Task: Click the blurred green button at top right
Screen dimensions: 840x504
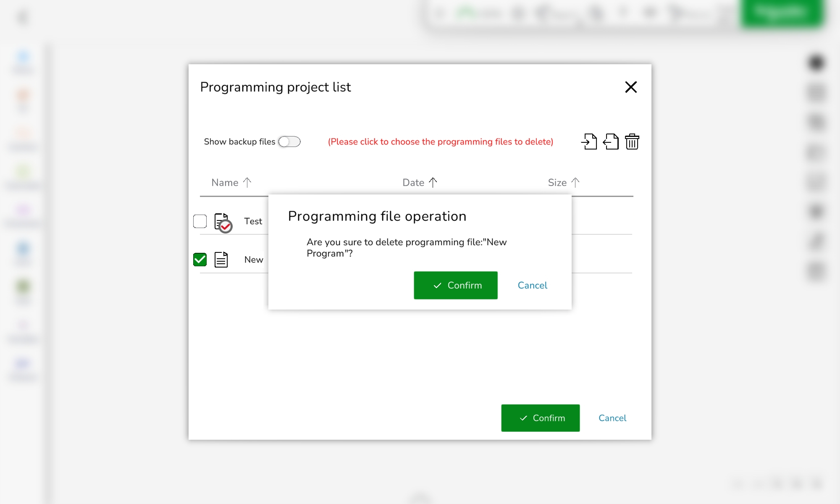Action: pos(781,13)
